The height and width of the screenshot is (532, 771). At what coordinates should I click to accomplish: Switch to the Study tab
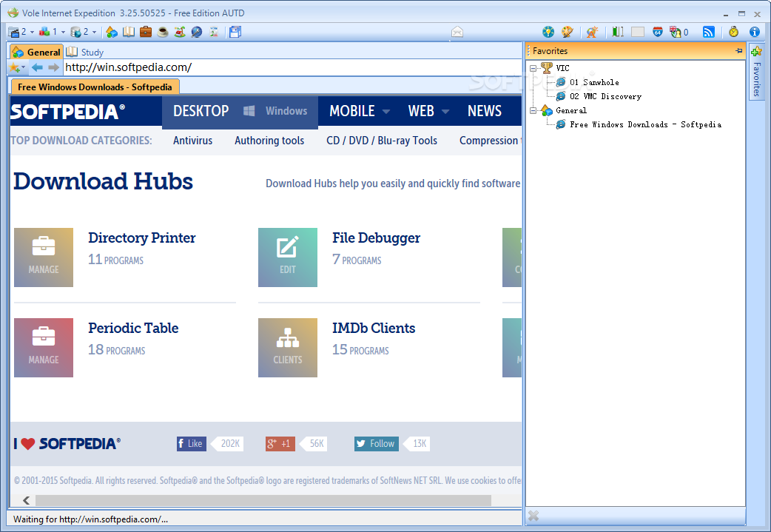click(x=85, y=52)
